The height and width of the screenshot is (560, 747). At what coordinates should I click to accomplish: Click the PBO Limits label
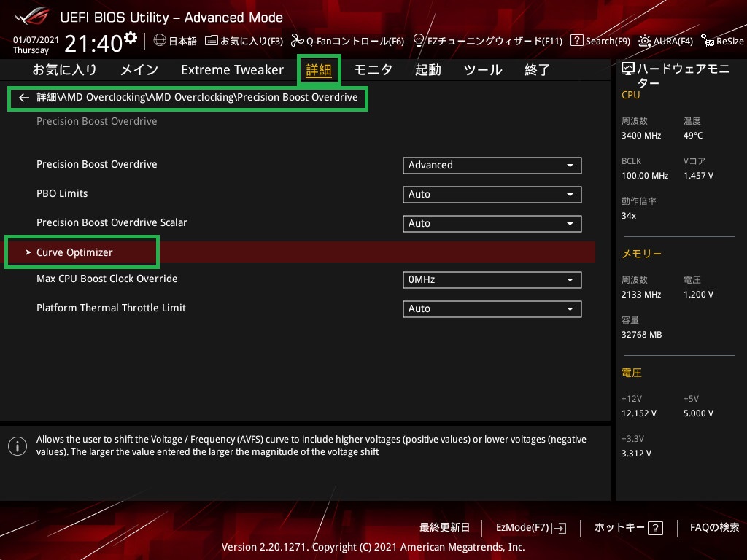pyautogui.click(x=62, y=193)
